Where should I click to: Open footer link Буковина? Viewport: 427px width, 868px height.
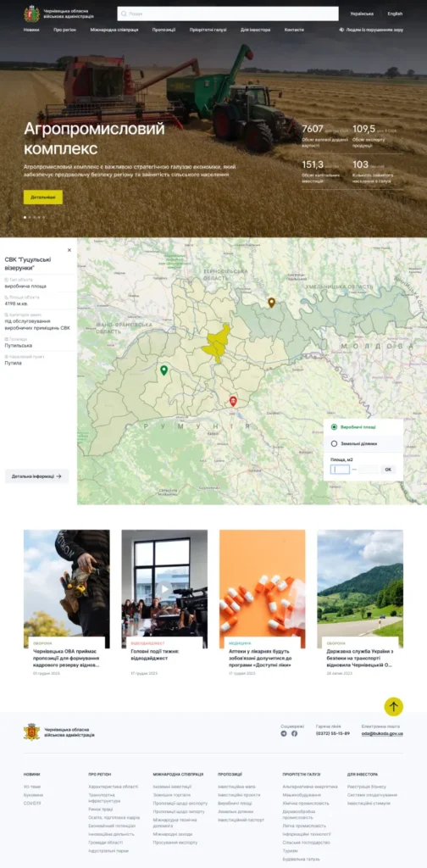(x=33, y=795)
